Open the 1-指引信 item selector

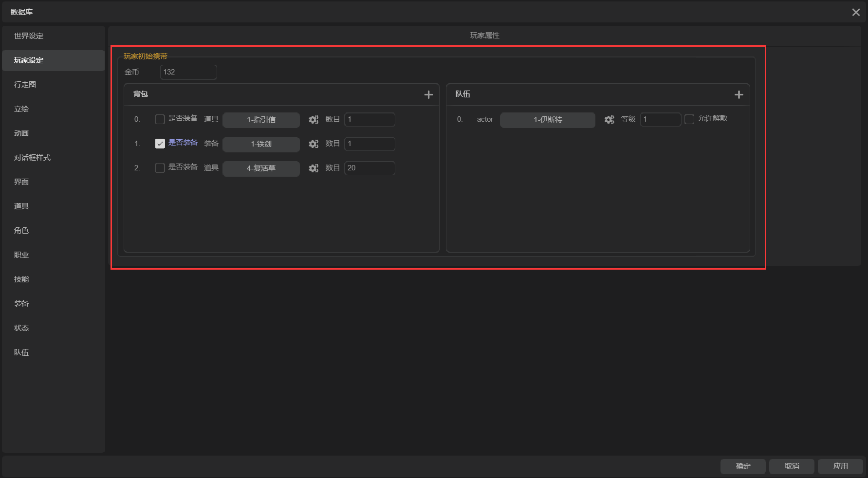click(261, 120)
